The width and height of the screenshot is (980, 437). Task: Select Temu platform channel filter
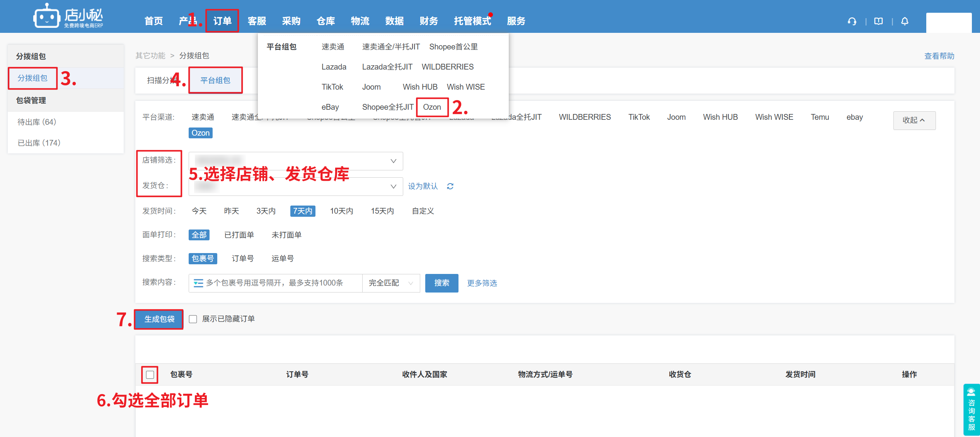[820, 117]
